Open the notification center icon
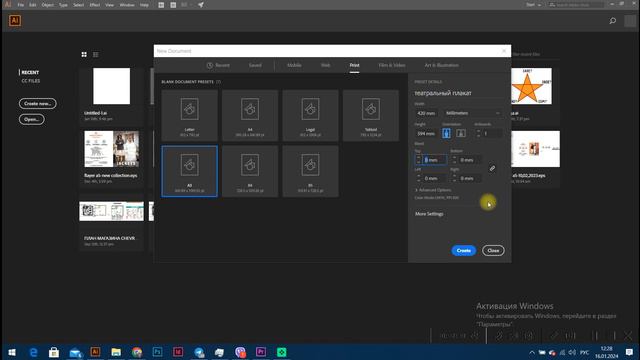The width and height of the screenshot is (640, 360). coord(629,352)
